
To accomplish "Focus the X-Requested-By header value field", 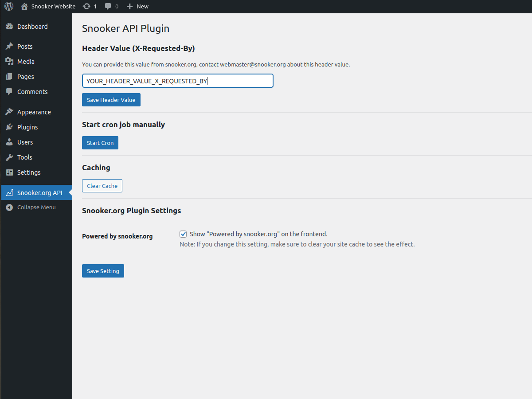I will coord(178,81).
